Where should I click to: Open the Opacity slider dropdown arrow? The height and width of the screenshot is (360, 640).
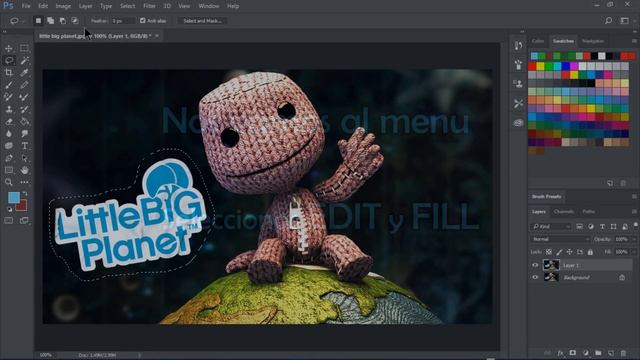[634, 239]
